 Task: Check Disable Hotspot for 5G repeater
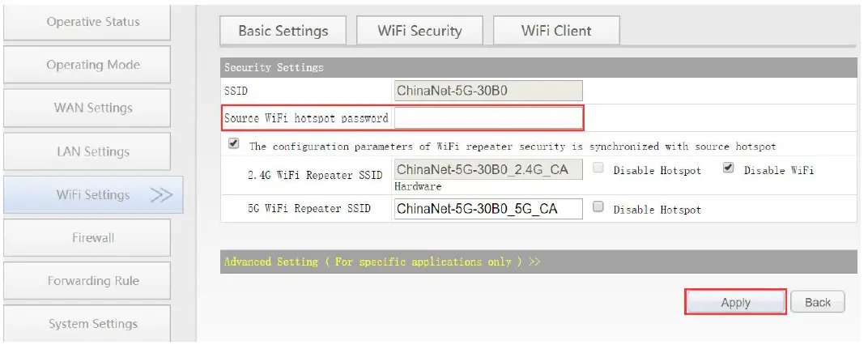pos(598,207)
